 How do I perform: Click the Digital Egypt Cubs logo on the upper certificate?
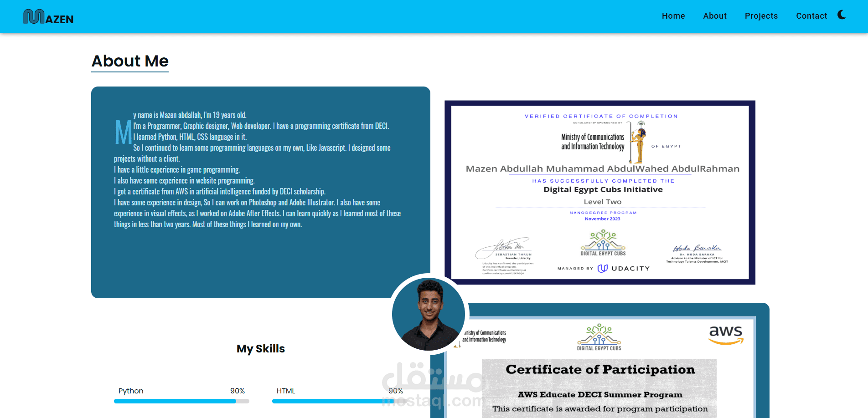(603, 243)
